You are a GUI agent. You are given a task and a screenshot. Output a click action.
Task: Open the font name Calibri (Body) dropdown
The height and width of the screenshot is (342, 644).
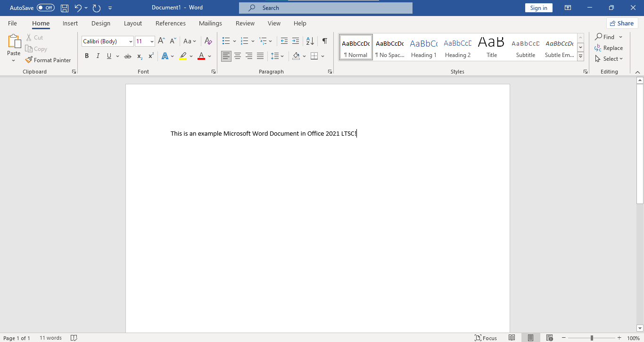click(x=131, y=41)
